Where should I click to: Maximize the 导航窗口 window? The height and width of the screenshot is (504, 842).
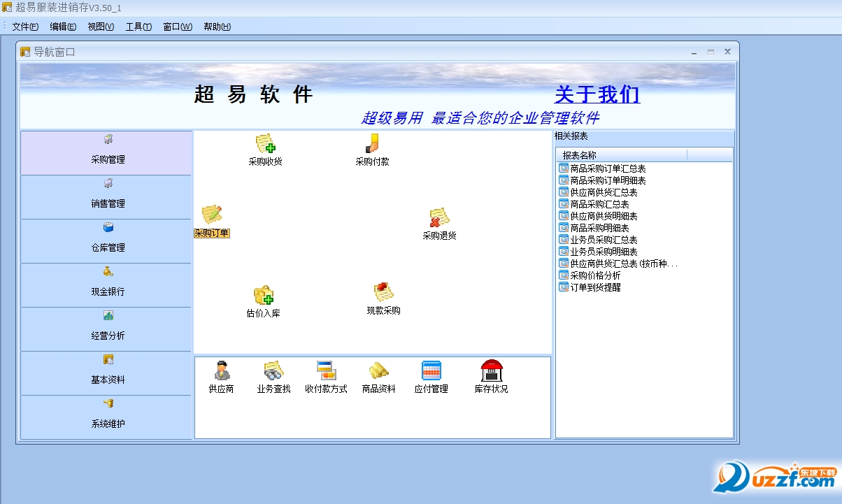point(711,52)
